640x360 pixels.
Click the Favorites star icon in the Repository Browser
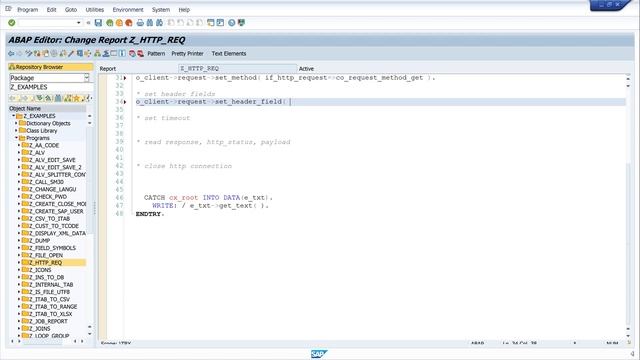pos(76,98)
